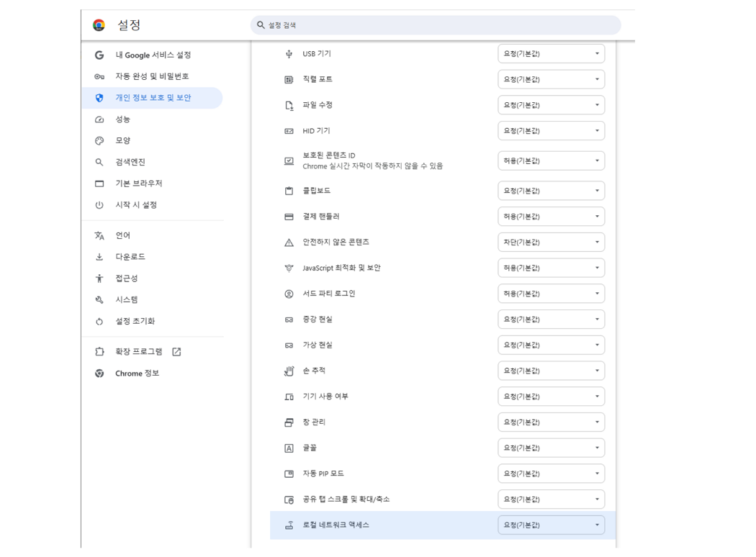Select 개인 정보 보호 및 보안 in sidebar
756x557 pixels.
(153, 98)
